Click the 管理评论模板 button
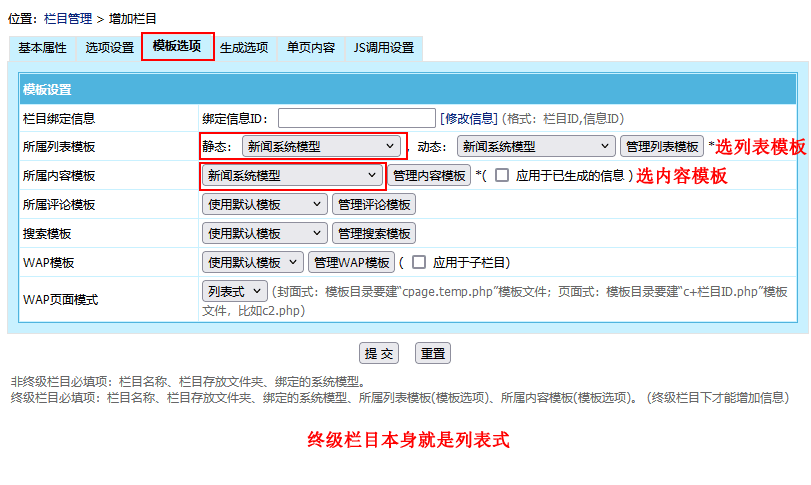811x485 pixels. (x=373, y=205)
